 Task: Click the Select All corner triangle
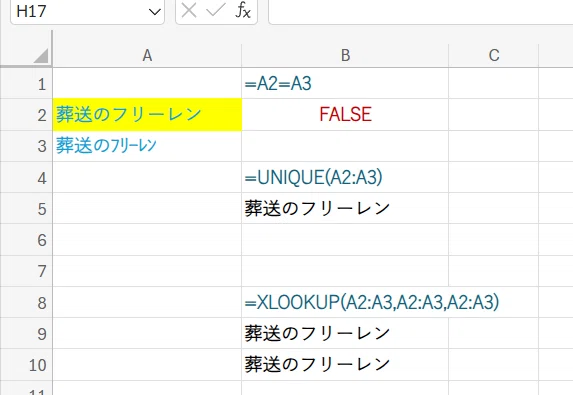pos(41,56)
